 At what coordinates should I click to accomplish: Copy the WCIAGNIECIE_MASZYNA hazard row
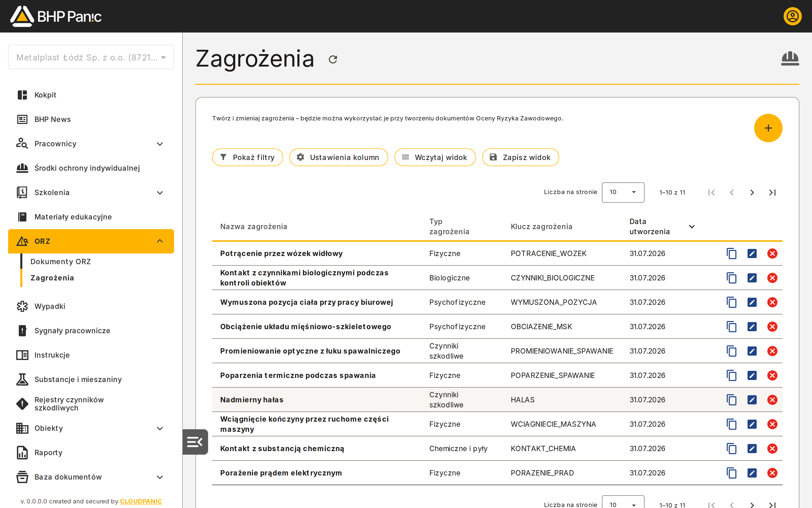[732, 424]
